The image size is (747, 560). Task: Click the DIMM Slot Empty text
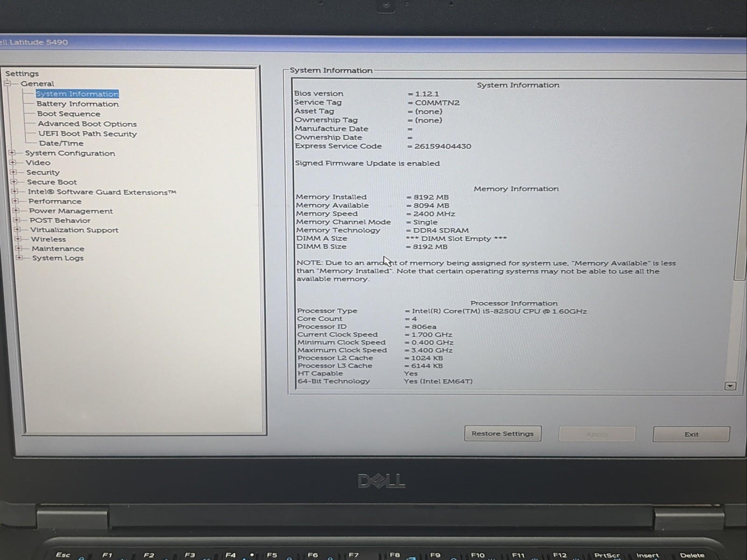[x=456, y=239]
